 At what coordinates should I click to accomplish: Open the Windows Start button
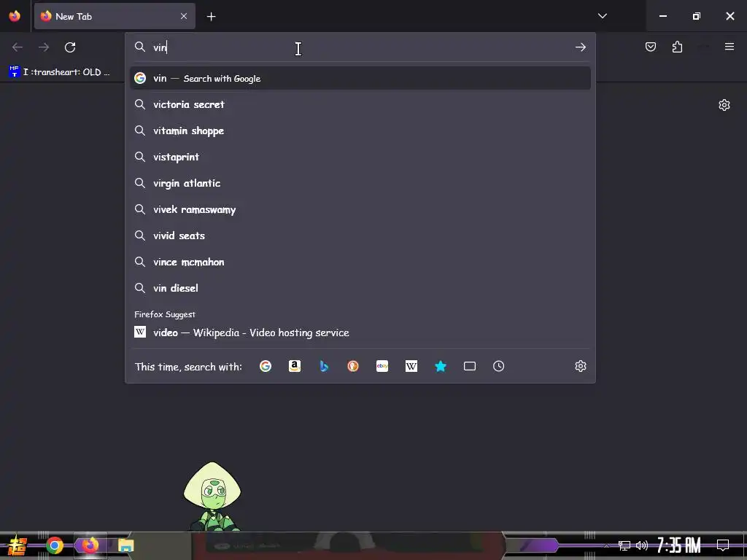18,545
